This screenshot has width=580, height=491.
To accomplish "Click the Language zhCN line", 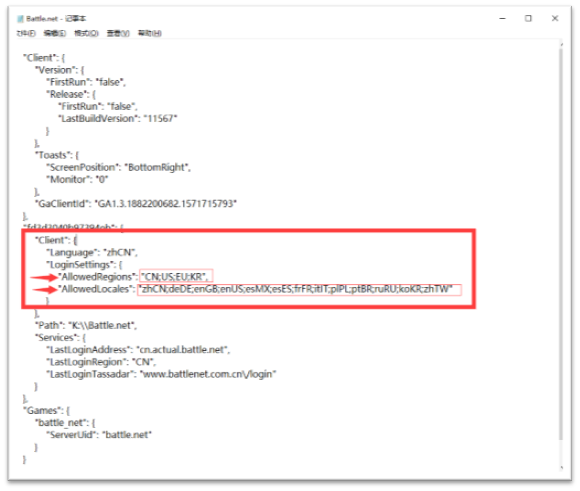I will (x=92, y=252).
